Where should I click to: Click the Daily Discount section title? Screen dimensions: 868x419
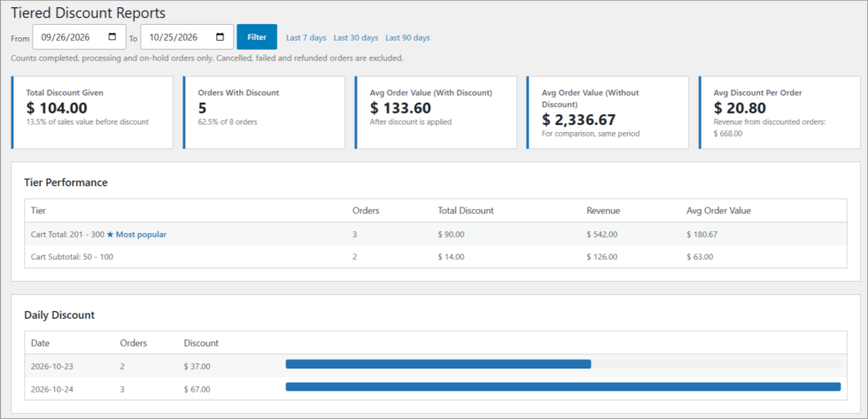[x=60, y=315]
